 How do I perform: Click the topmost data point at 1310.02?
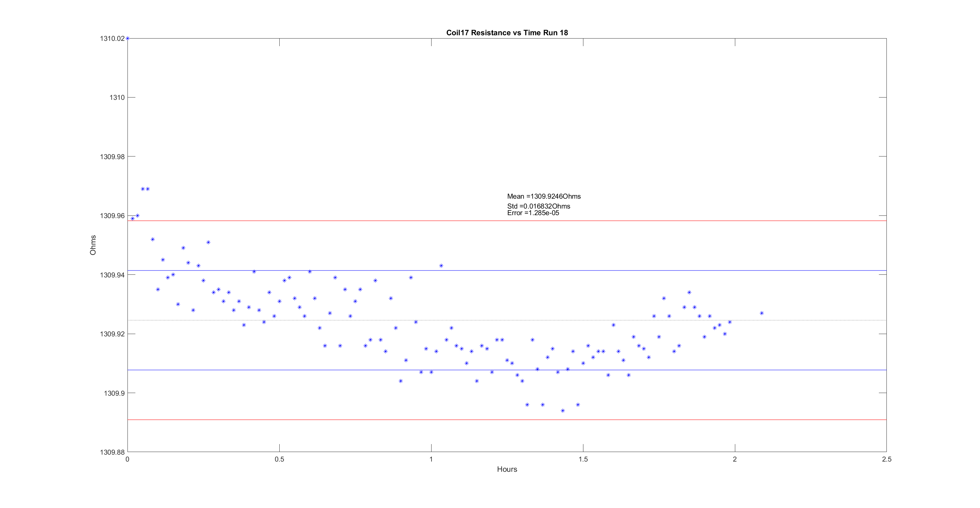128,39
